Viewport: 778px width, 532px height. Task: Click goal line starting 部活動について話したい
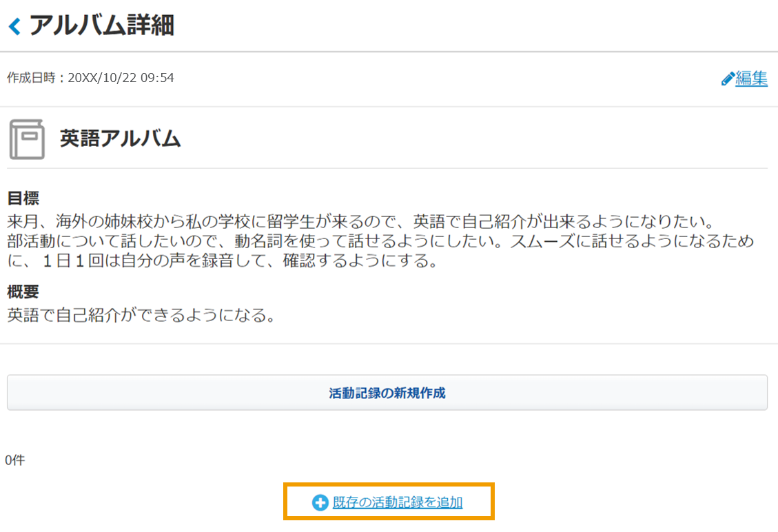(x=380, y=241)
